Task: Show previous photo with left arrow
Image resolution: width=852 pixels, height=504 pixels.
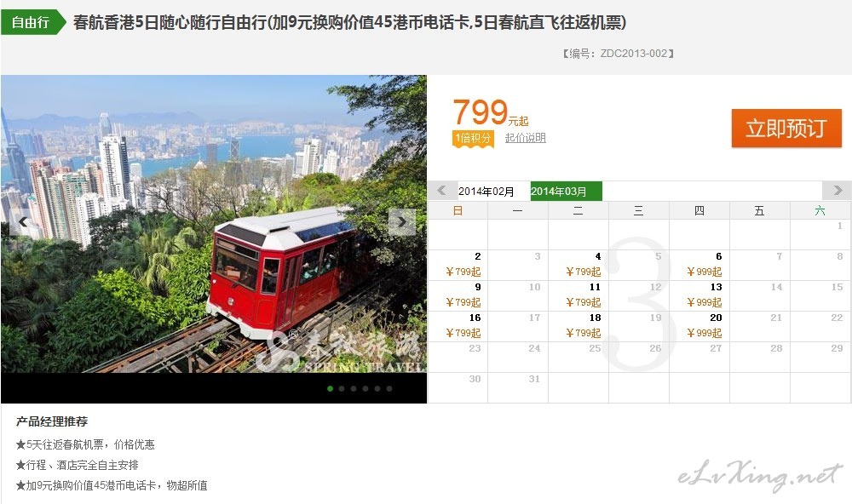Action: 23,221
